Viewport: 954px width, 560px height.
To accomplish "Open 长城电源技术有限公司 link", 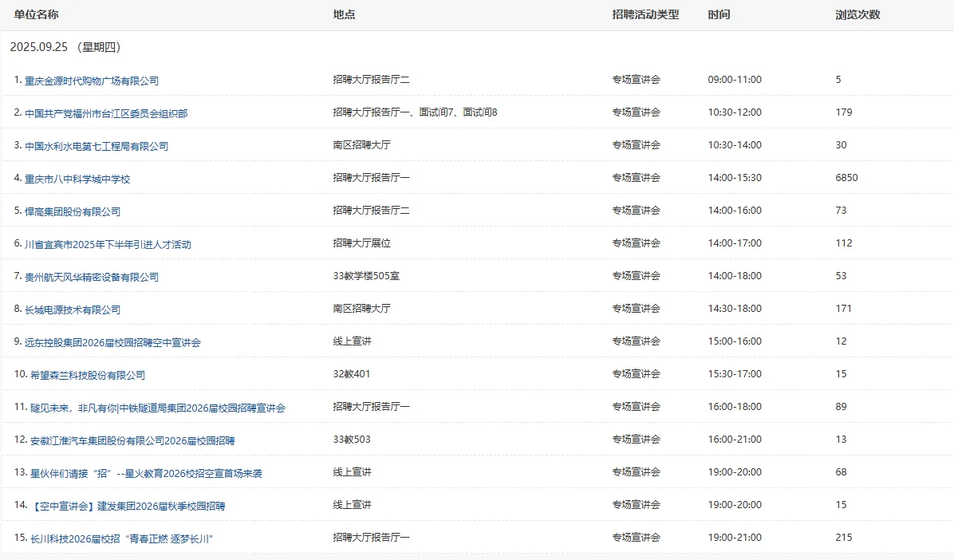I will (x=73, y=310).
